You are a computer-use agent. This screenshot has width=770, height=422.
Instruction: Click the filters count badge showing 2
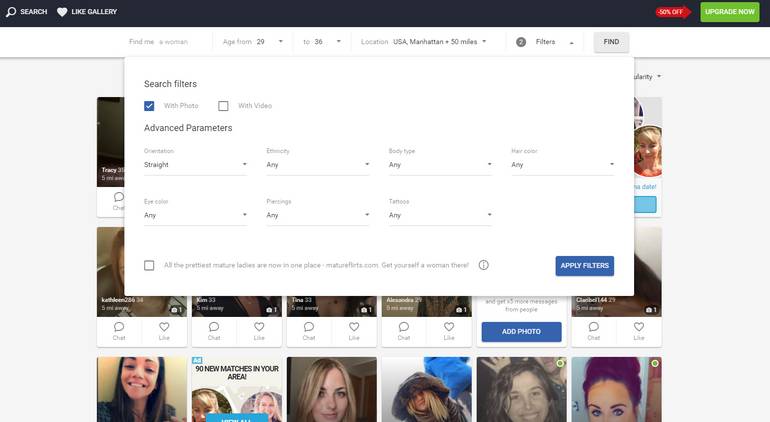click(x=521, y=42)
